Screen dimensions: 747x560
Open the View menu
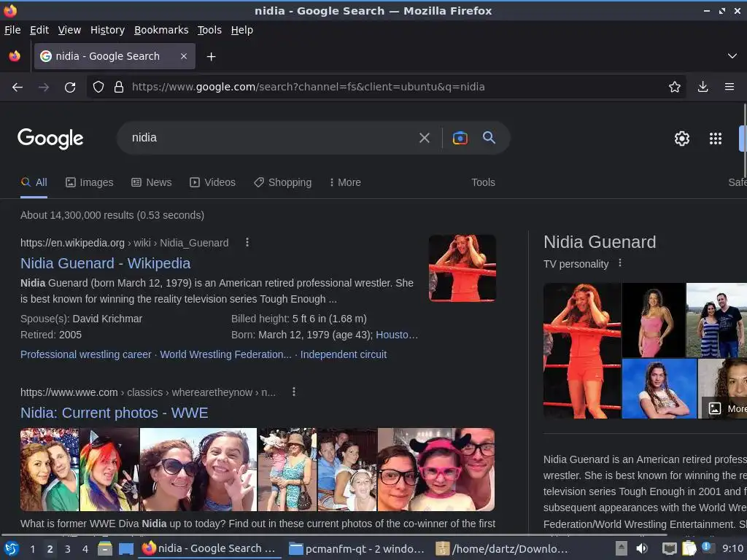pos(69,30)
